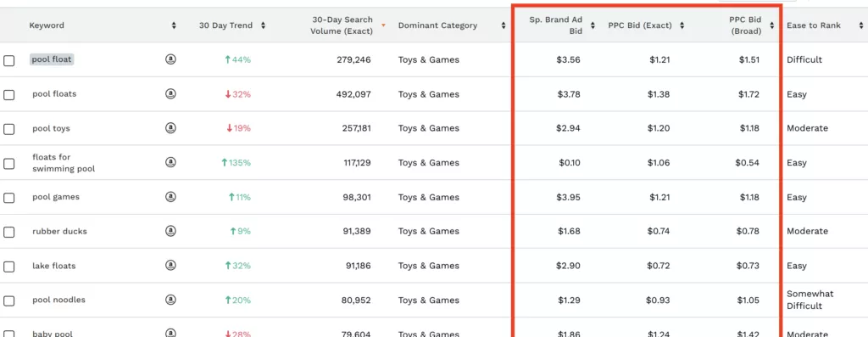Check the pool float row checkbox
This screenshot has height=337, width=868.
tap(8, 60)
